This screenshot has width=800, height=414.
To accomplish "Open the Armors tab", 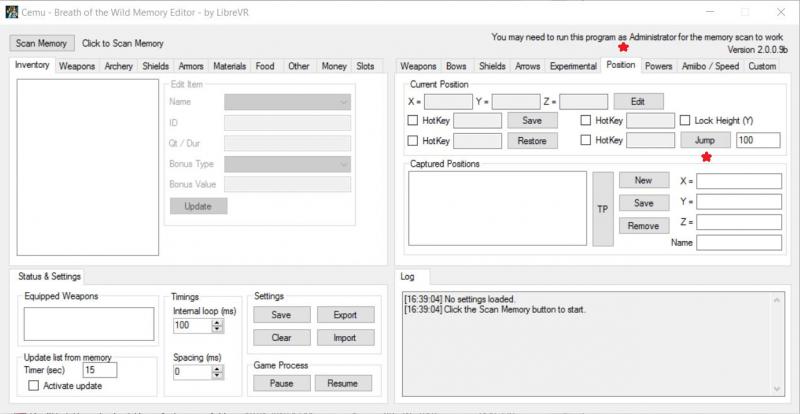I will (191, 66).
